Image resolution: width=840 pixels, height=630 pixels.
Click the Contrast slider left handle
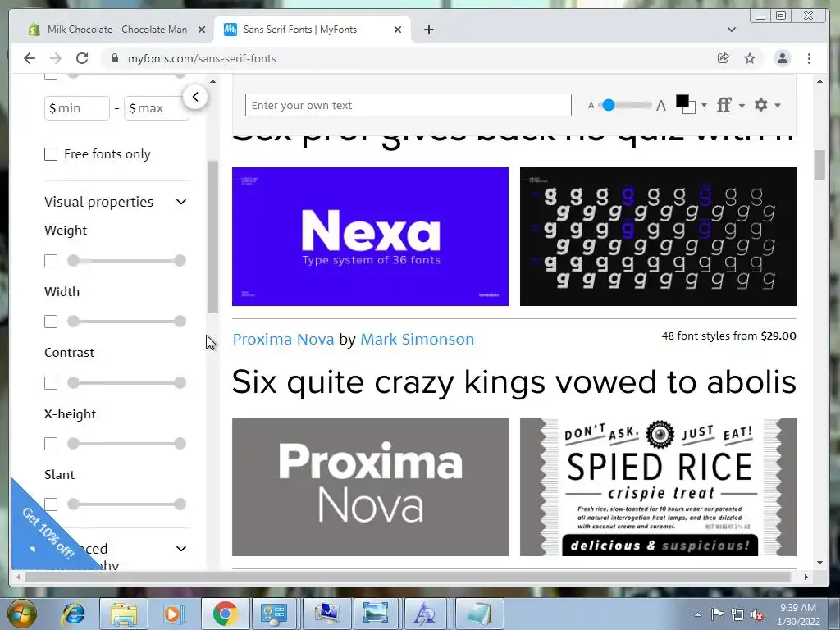73,383
